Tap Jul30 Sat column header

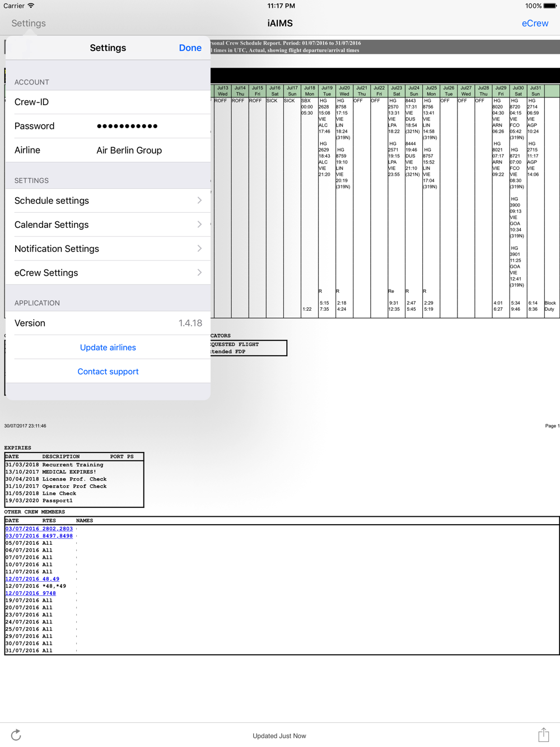(x=518, y=91)
